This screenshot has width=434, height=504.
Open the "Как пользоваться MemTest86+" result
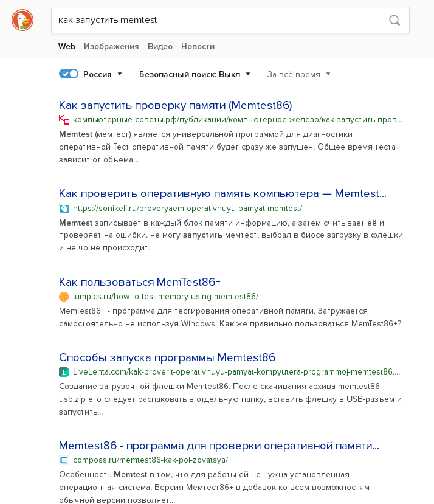tap(139, 282)
